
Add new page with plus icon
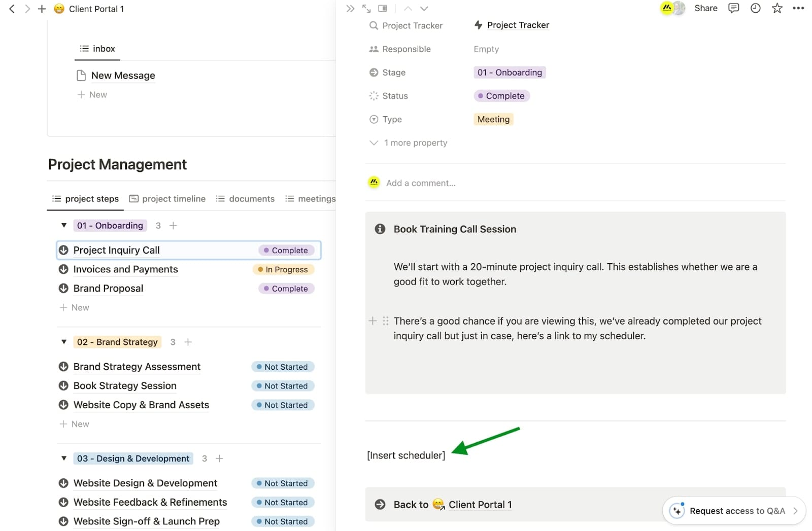click(42, 9)
